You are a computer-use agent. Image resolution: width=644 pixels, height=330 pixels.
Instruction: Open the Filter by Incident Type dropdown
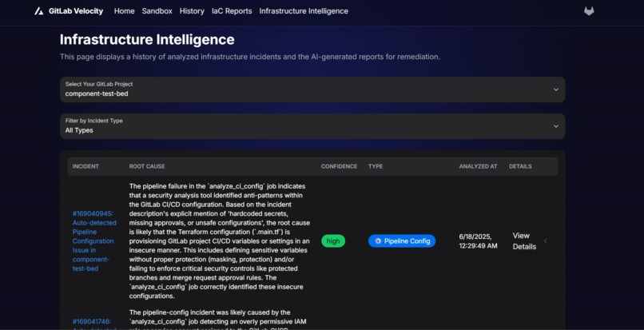pos(312,126)
